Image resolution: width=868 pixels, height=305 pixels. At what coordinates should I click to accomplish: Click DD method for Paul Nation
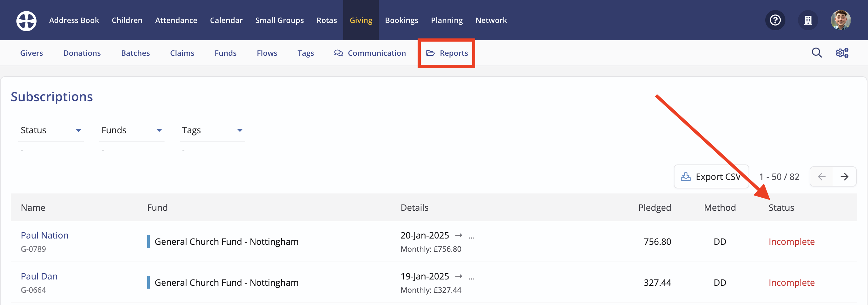click(x=720, y=242)
